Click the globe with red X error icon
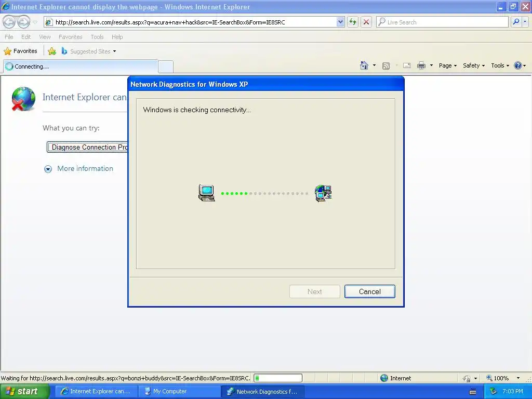This screenshot has width=532, height=399. [23, 99]
